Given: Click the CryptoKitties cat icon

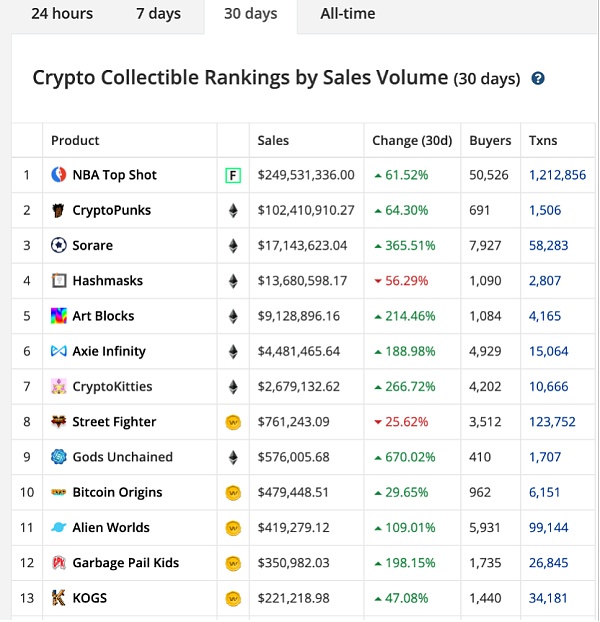Looking at the screenshot, I should [x=59, y=387].
